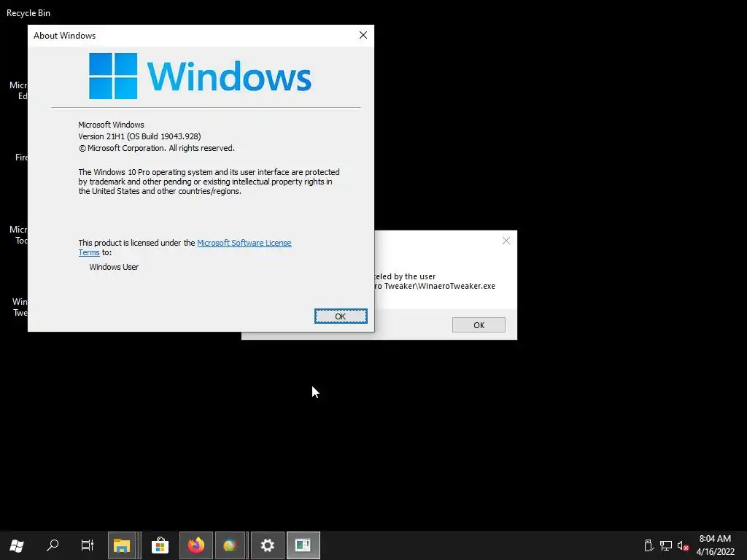Select the Recycle Bin desktop icon
747x560 pixels.
[28, 13]
